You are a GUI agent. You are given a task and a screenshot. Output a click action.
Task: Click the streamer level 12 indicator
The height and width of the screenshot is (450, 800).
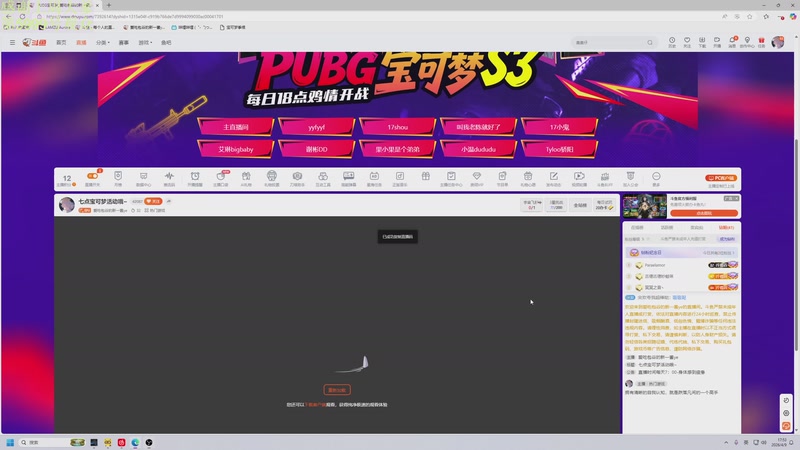pyautogui.click(x=67, y=179)
